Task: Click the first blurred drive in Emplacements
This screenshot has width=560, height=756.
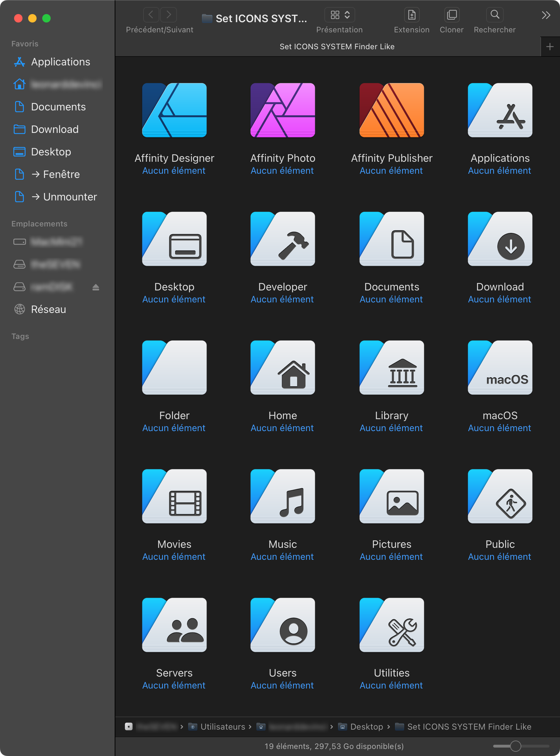Action: (58, 242)
